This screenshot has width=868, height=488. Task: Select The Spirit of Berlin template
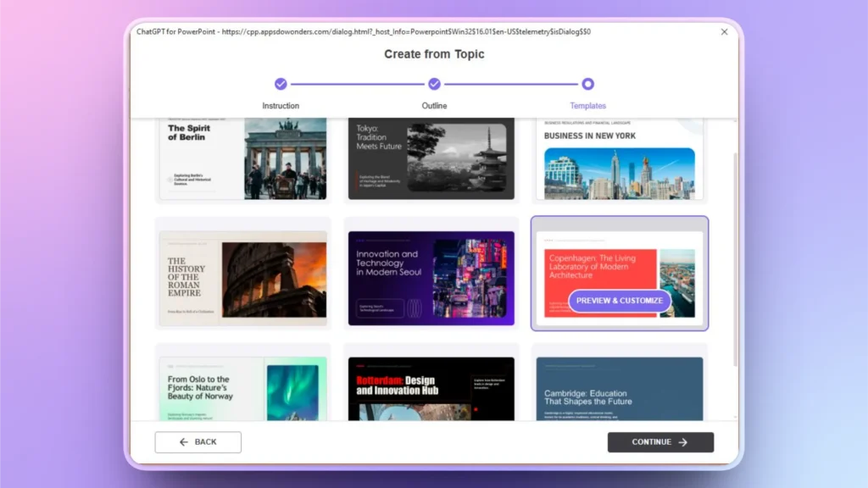pyautogui.click(x=242, y=157)
